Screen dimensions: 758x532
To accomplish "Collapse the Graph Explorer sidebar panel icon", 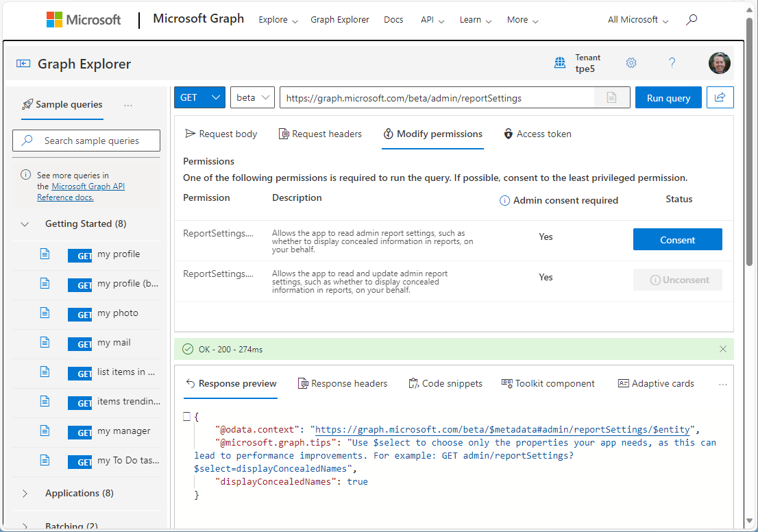I will click(23, 64).
